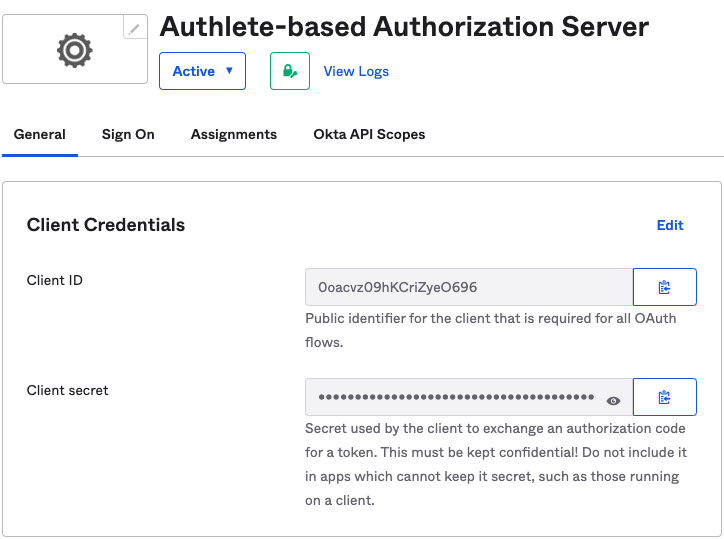Open the Active status dropdown
The height and width of the screenshot is (539, 724).
point(202,71)
